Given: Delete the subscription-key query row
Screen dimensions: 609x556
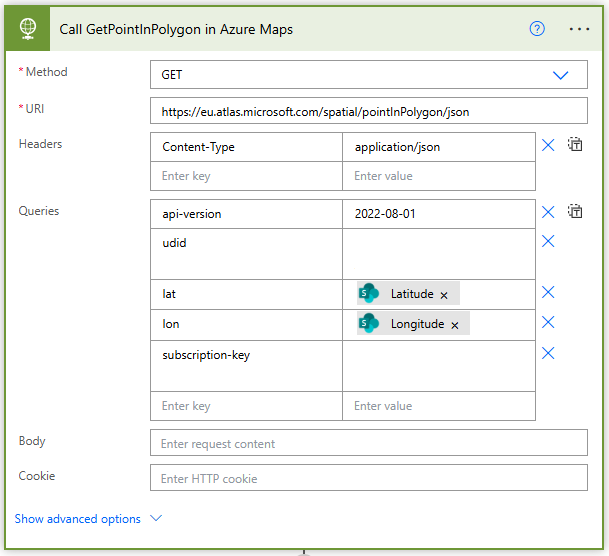Looking at the screenshot, I should point(548,353).
